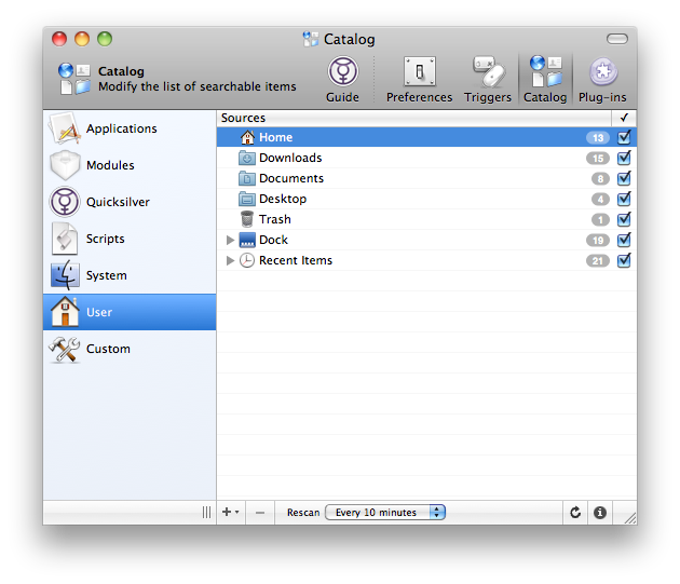
Task: Toggle the Home source checkbox
Action: point(624,137)
